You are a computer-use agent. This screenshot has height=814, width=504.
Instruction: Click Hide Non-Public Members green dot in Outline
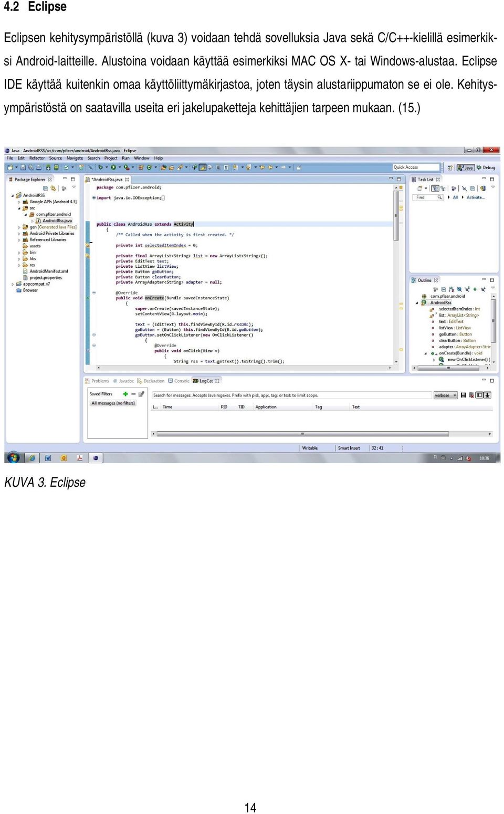475,289
